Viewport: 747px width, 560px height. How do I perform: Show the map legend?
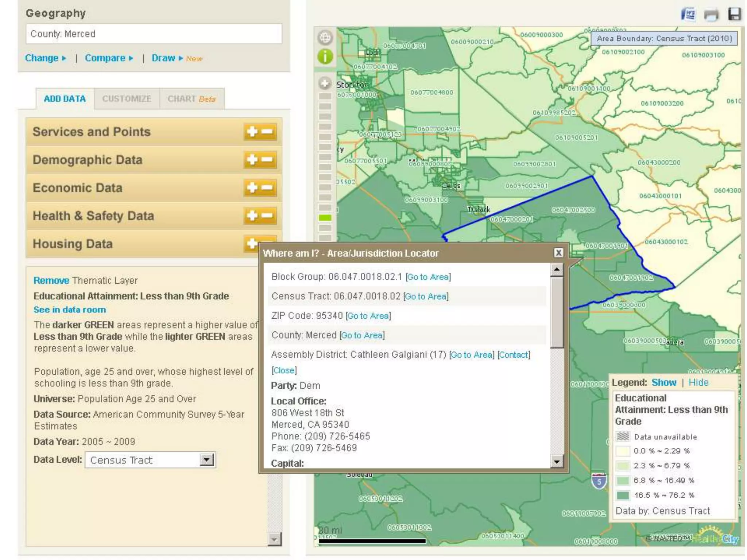coord(663,382)
